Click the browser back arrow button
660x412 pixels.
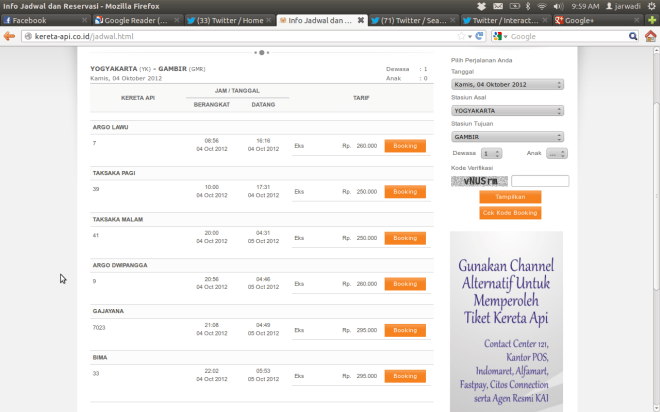click(9, 36)
